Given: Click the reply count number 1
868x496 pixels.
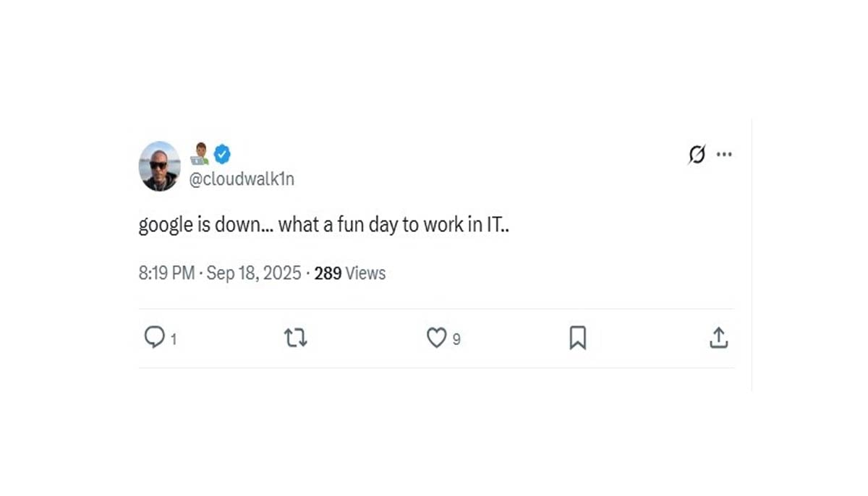Looking at the screenshot, I should (x=173, y=338).
